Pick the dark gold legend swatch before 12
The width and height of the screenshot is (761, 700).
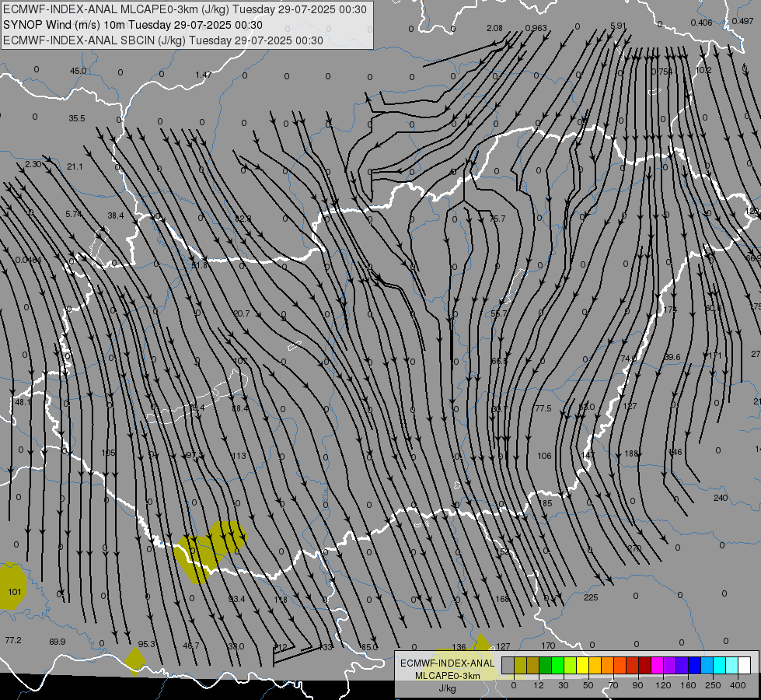click(x=533, y=665)
